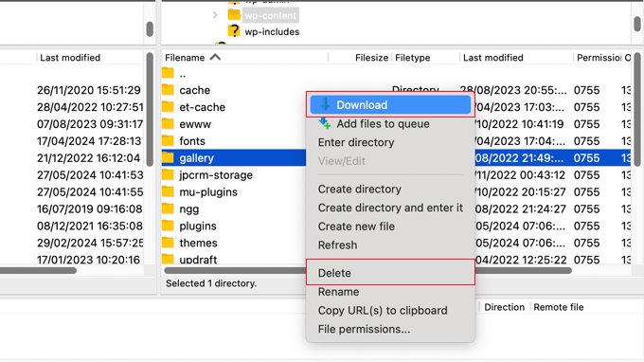Click the Remote file queue column
Image resolution: width=644 pixels, height=362 pixels.
[558, 307]
